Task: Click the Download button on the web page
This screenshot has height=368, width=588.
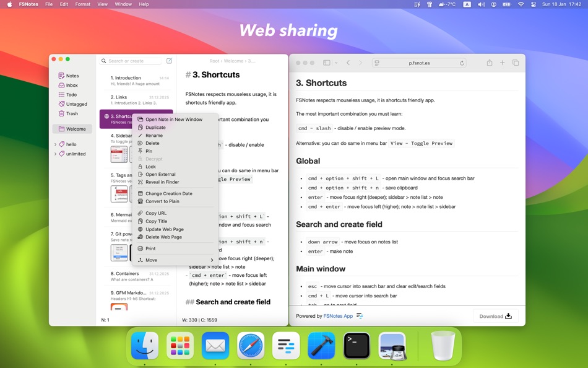Action: 494,316
